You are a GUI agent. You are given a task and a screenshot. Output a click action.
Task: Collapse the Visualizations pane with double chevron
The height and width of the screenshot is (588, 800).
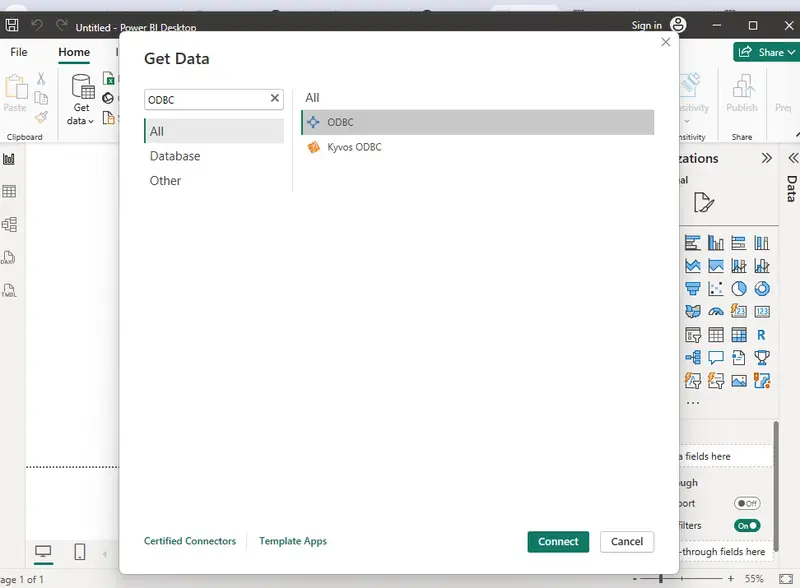[766, 158]
